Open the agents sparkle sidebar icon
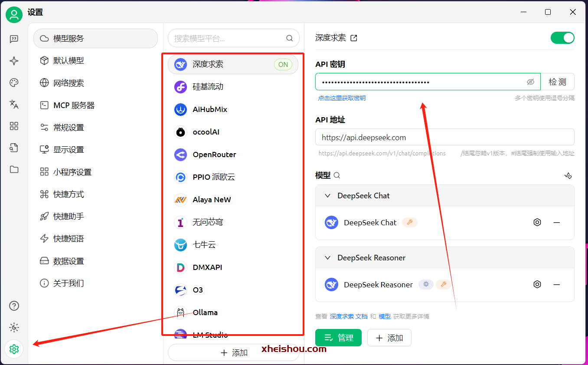Image resolution: width=588 pixels, height=365 pixels. point(14,61)
